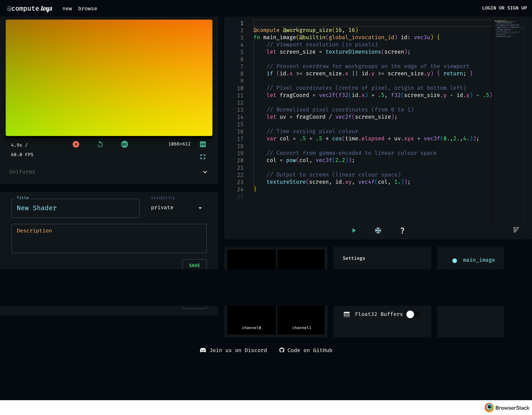Click the snowflake freeze icon

pos(378,231)
